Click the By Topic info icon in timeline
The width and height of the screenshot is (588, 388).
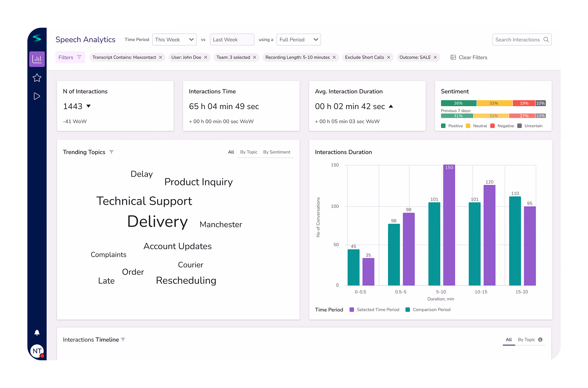tap(540, 340)
